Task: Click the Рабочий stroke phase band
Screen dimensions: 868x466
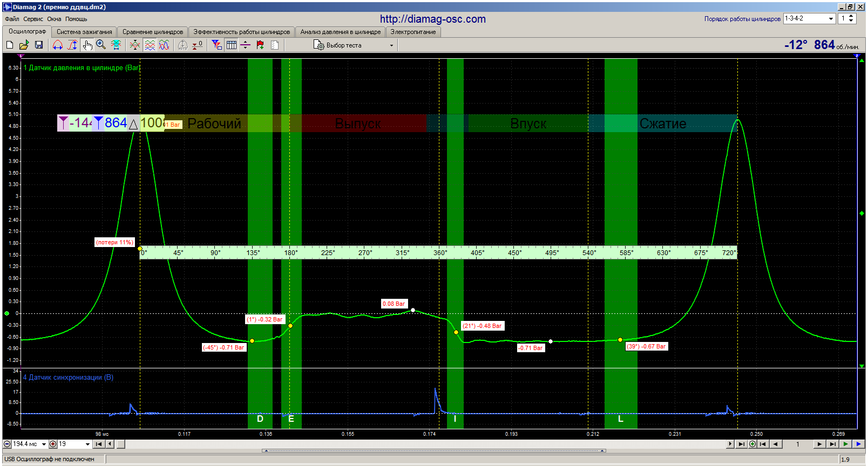Action: click(214, 124)
